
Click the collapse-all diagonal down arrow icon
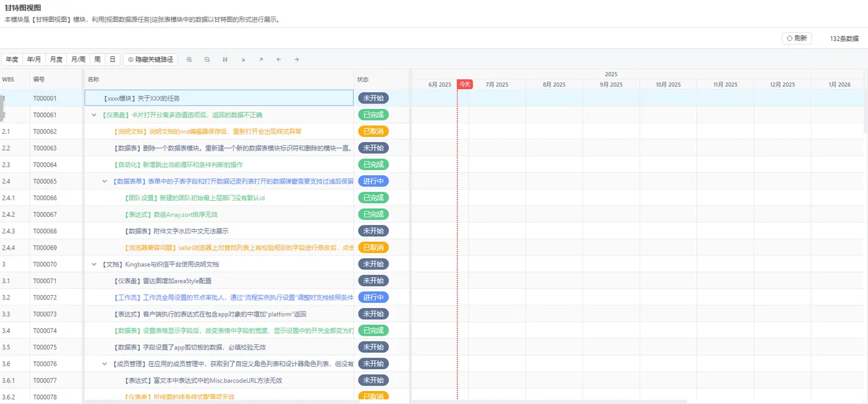(243, 59)
